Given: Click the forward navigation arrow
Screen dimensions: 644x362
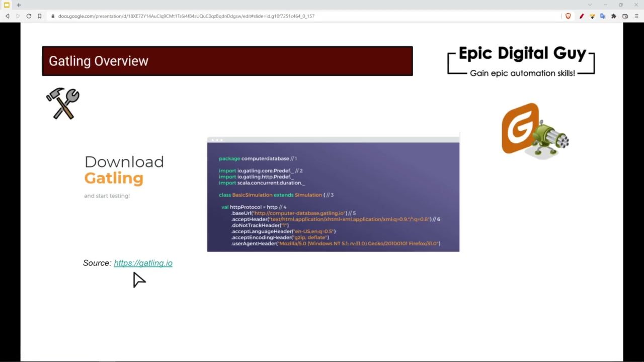Looking at the screenshot, I should click(x=18, y=16).
